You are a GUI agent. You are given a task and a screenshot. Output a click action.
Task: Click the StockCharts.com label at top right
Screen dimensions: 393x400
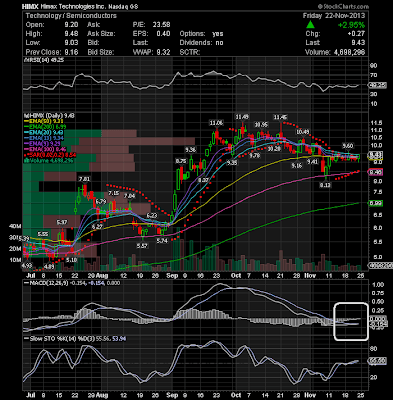pyautogui.click(x=343, y=6)
